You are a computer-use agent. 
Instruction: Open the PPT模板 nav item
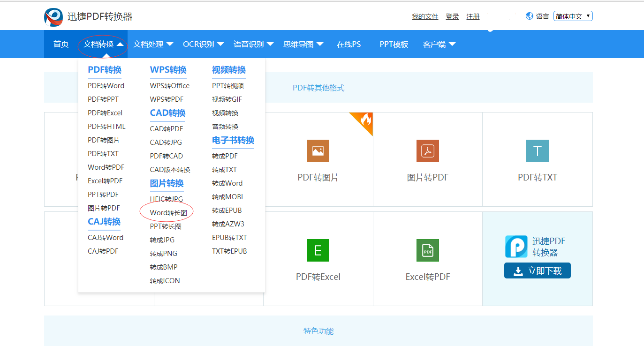394,44
